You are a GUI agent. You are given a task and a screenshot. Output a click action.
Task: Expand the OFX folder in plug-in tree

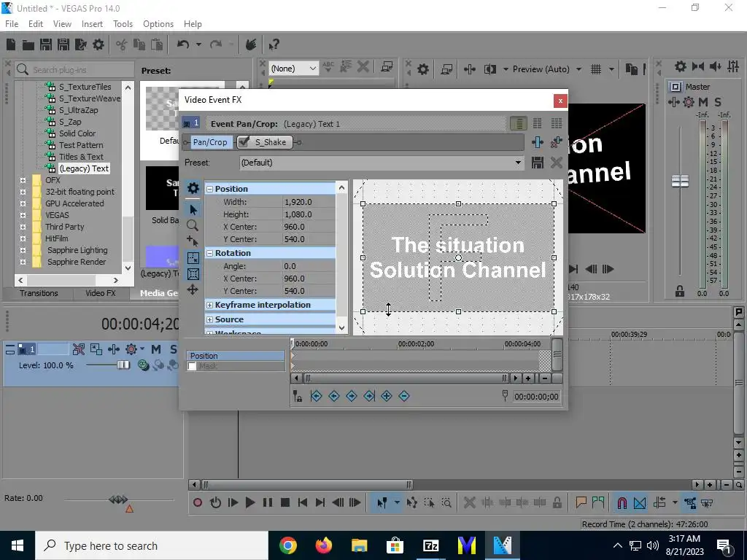(23, 181)
